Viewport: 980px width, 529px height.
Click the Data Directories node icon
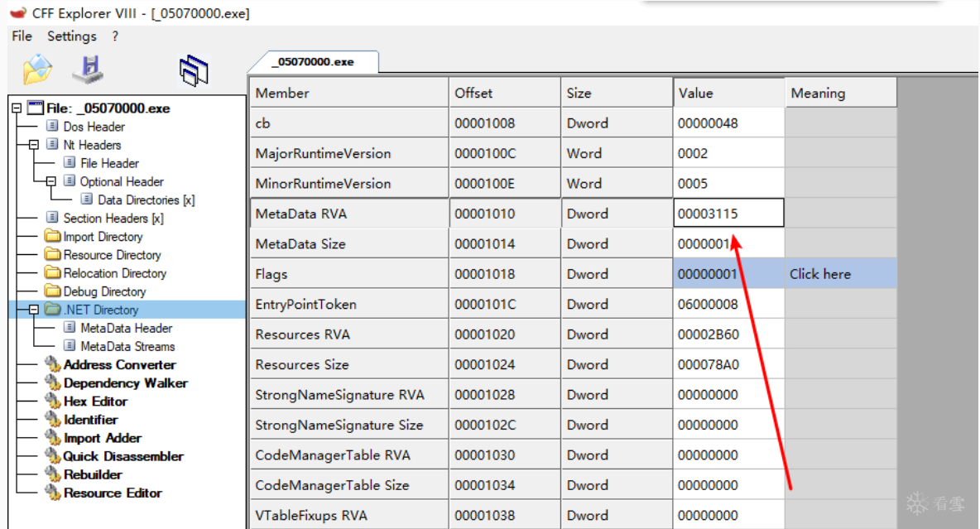pos(87,200)
